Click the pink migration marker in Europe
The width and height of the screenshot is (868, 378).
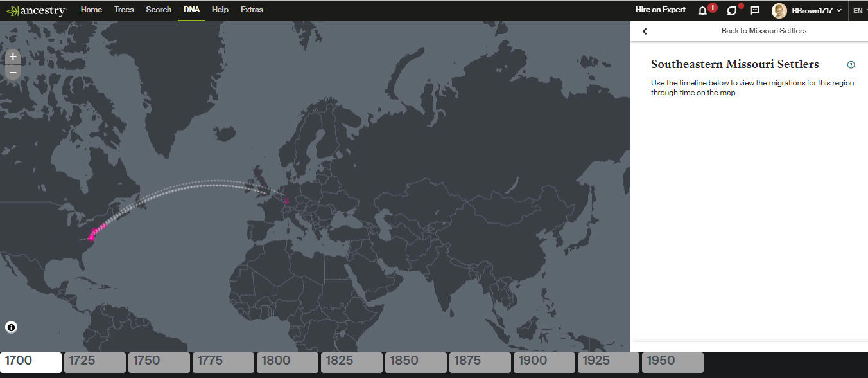pyautogui.click(x=286, y=201)
